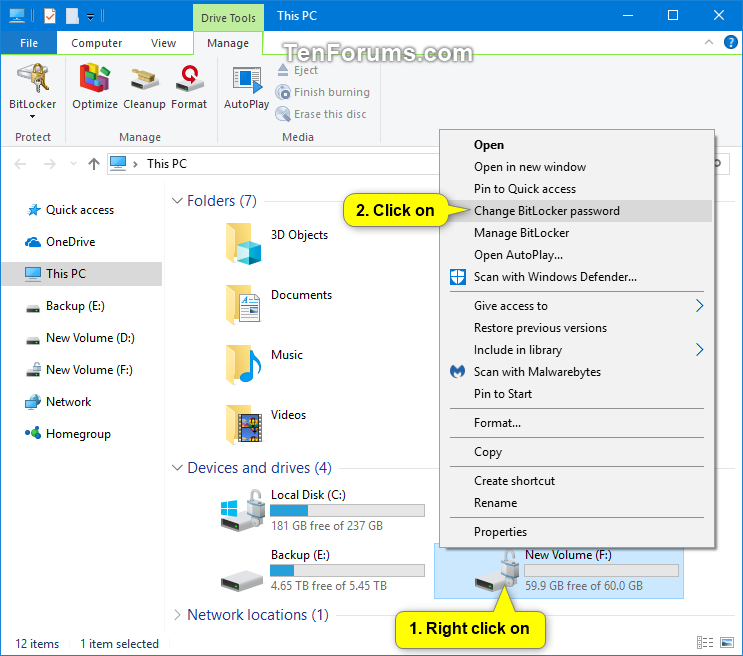Click Erase this disc in ribbon
This screenshot has width=743, height=656.
[321, 114]
